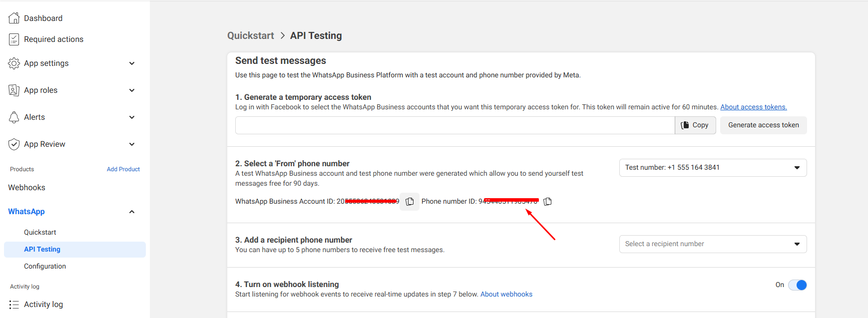Click the App settings gear icon
Image resolution: width=868 pixels, height=318 pixels.
14,63
